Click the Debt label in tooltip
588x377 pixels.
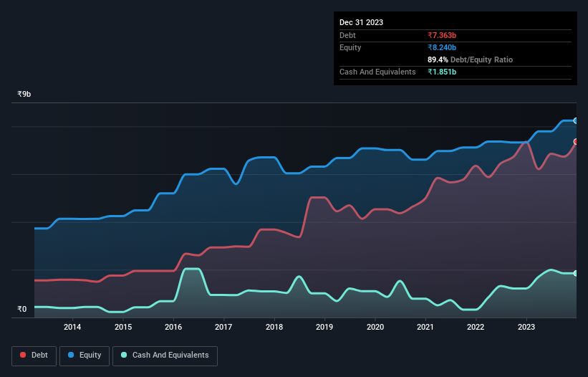pos(347,35)
